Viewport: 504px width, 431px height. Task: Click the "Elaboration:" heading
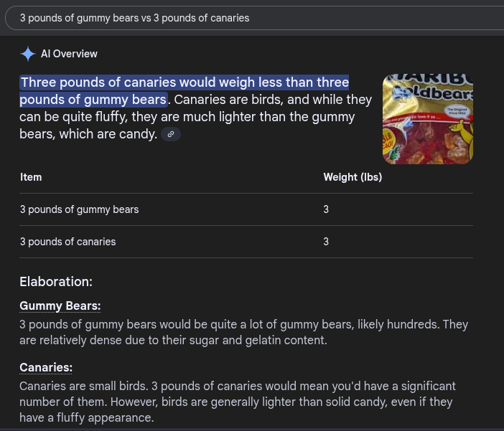tap(56, 282)
